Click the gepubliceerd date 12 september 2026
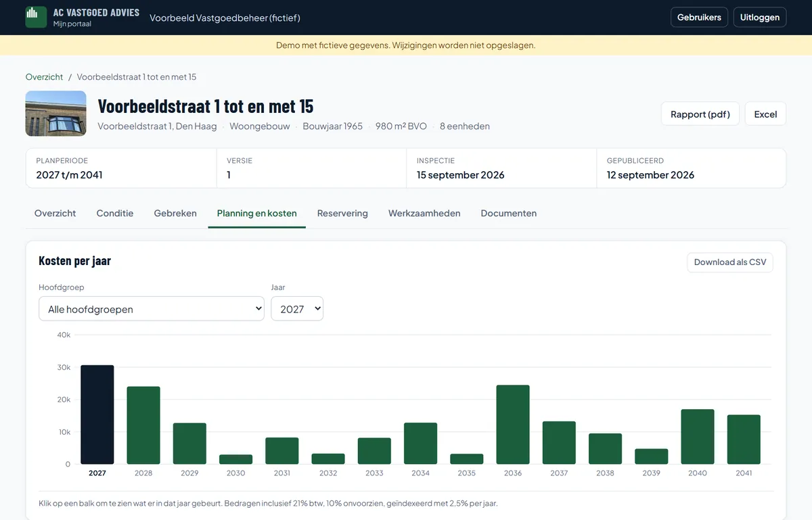 [650, 174]
